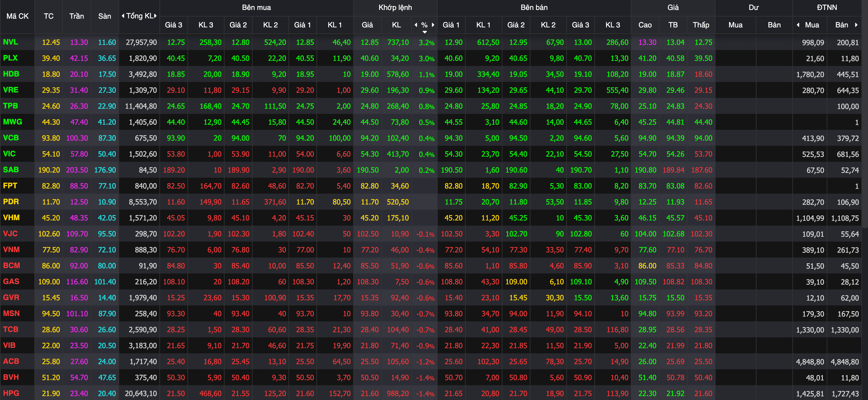This screenshot has height=400, width=868.
Task: Click GAS reference price 109.00
Action: [x=49, y=282]
